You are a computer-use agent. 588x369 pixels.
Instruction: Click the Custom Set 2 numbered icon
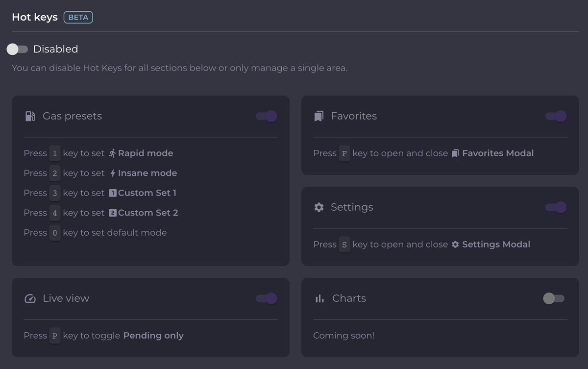112,213
